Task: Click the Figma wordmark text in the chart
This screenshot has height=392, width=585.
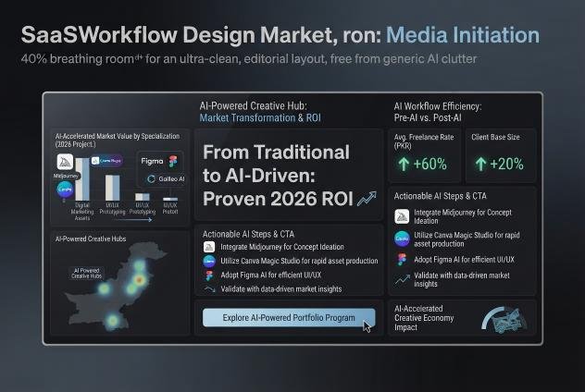Action: [152, 162]
